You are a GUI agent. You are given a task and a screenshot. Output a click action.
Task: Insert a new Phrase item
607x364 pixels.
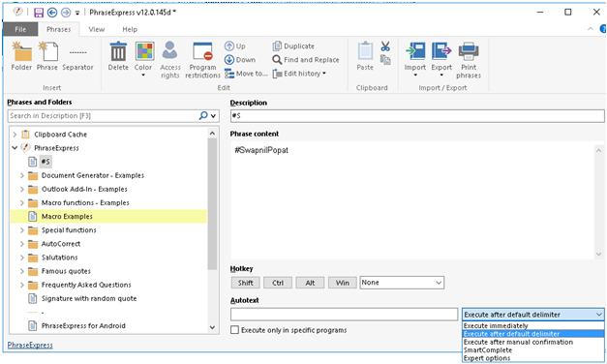pyautogui.click(x=47, y=56)
